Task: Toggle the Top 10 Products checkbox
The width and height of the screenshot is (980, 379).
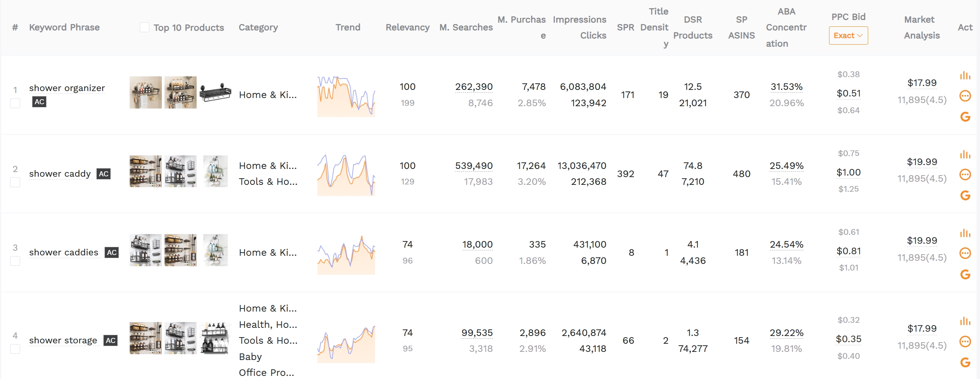Action: pyautogui.click(x=144, y=28)
